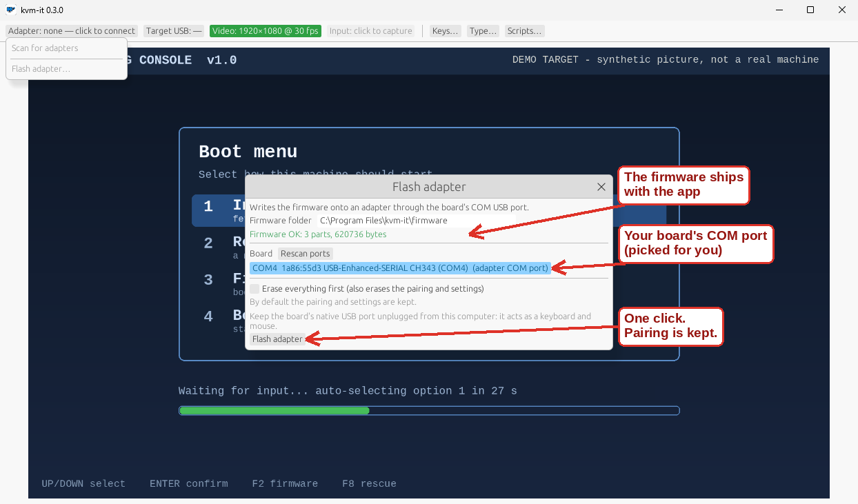
Task: Click the 'F8 rescue' hint
Action: point(369,484)
